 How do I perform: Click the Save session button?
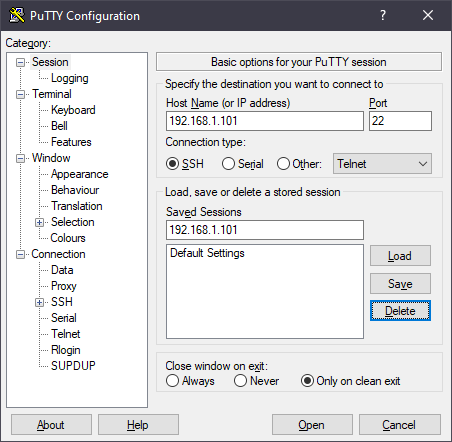[400, 284]
